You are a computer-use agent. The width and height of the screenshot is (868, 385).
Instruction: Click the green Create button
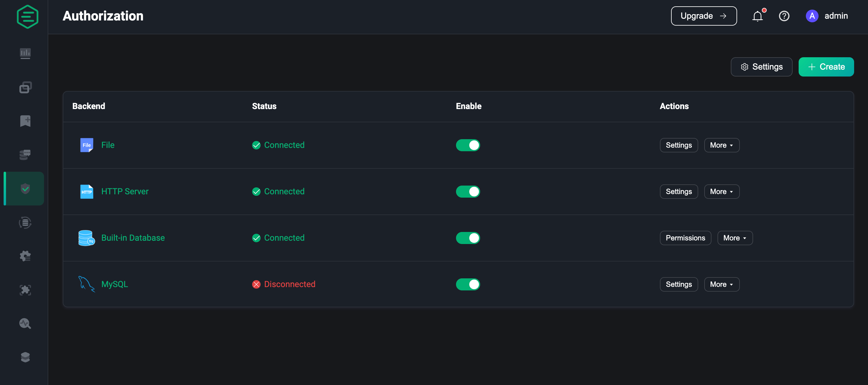[826, 67]
